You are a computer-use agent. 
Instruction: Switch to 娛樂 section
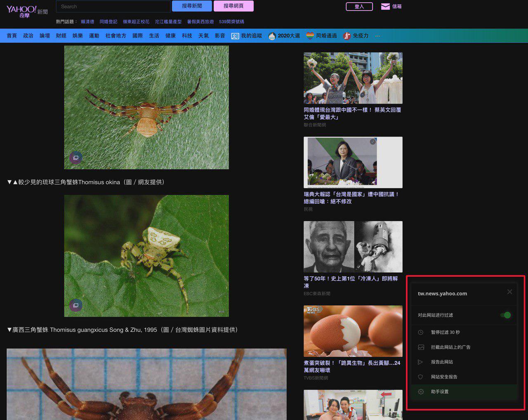[x=78, y=36]
